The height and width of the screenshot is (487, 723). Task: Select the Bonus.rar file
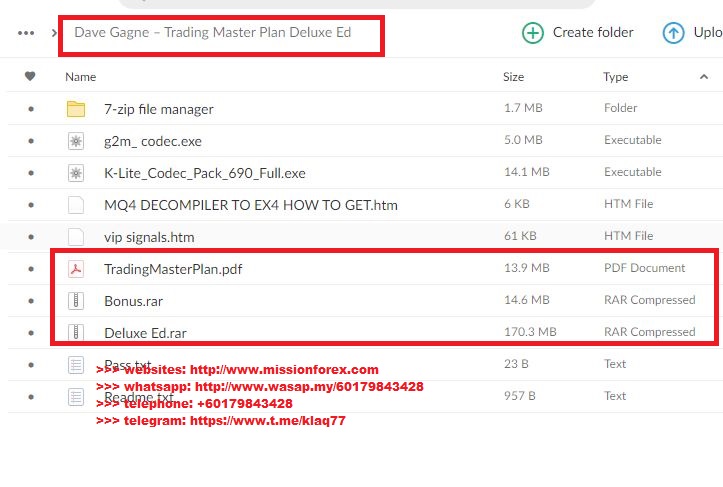click(133, 301)
